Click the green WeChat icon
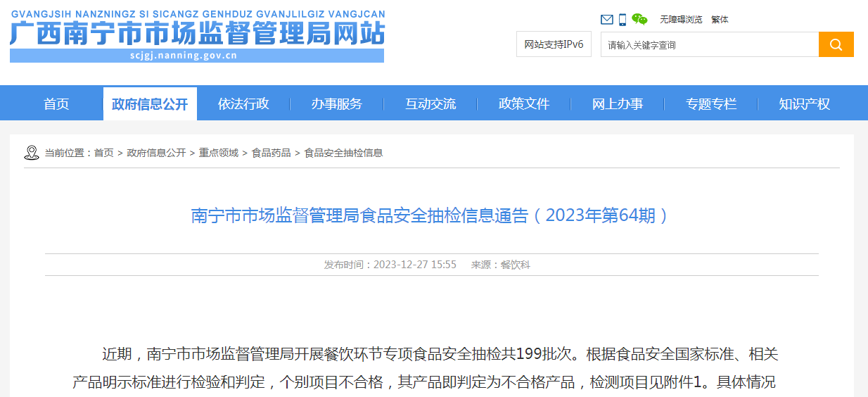The width and height of the screenshot is (868, 397). tap(639, 20)
